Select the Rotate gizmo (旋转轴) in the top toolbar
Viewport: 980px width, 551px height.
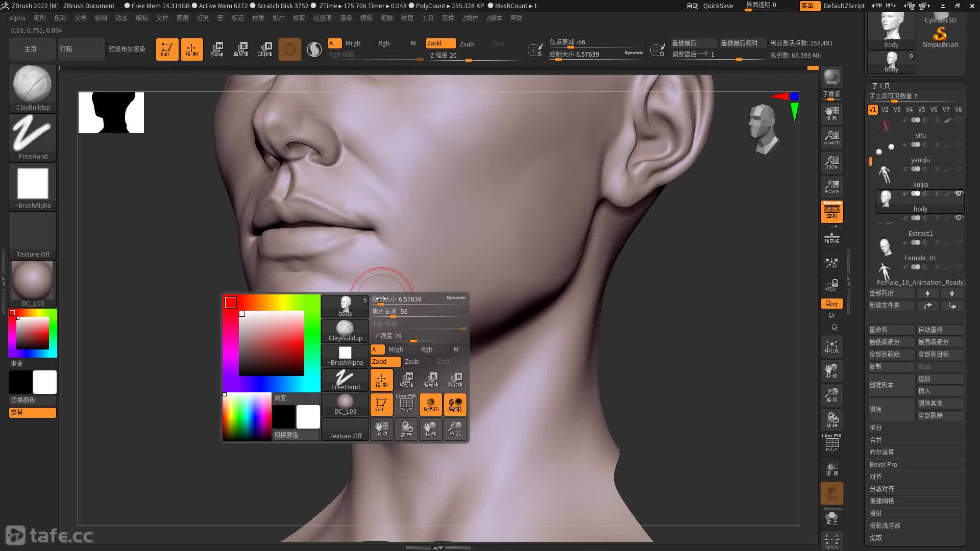click(265, 49)
